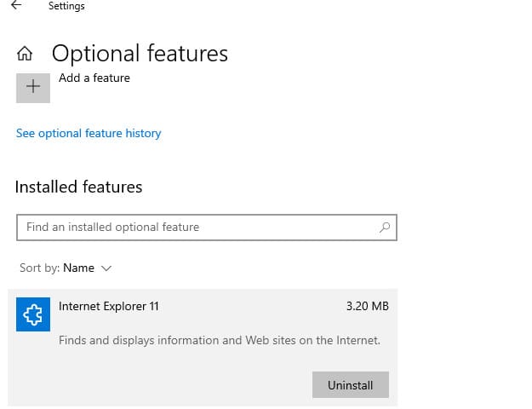The image size is (532, 409).
Task: Click the 'Finds and displays information' description
Action: (220, 340)
